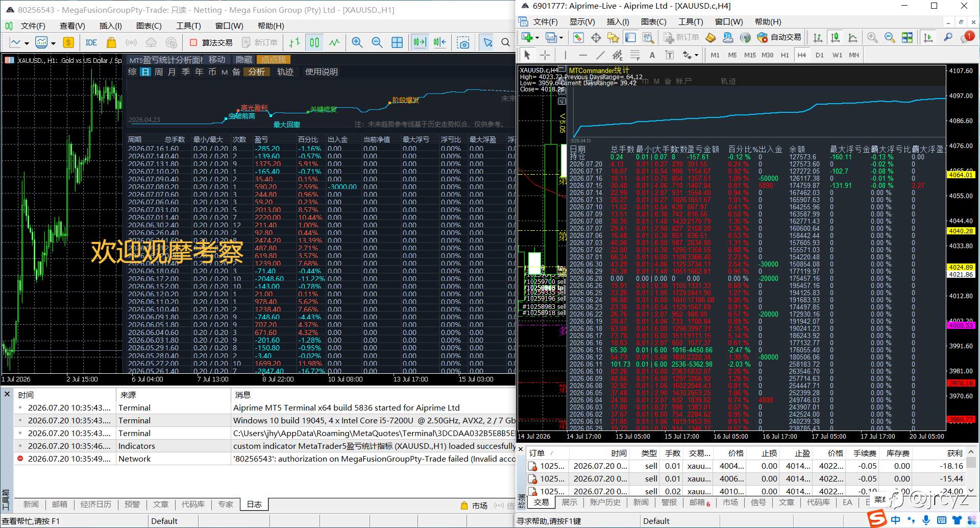The height and width of the screenshot is (528, 980).
Task: Zoom in the chart with magnifier plus
Action: coord(357,42)
